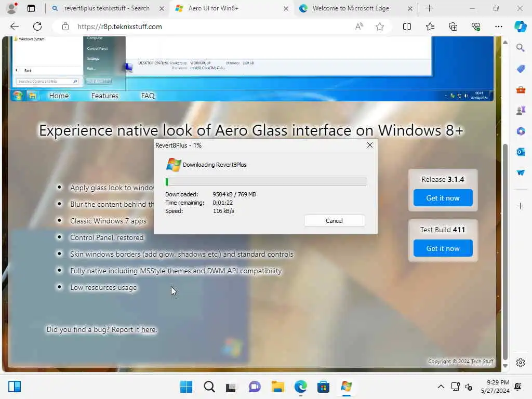
Task: Open notification bell tray icon
Action: click(518, 387)
